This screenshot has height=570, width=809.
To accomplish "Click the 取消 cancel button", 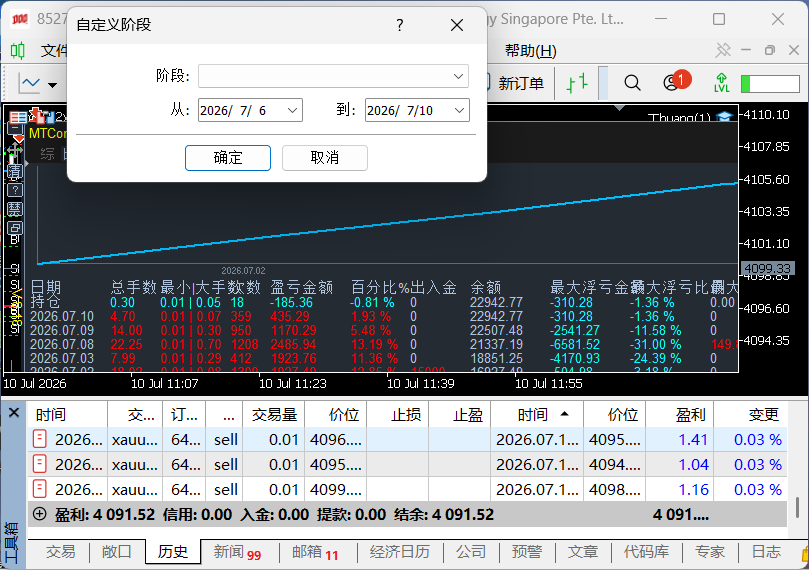I will click(x=325, y=157).
